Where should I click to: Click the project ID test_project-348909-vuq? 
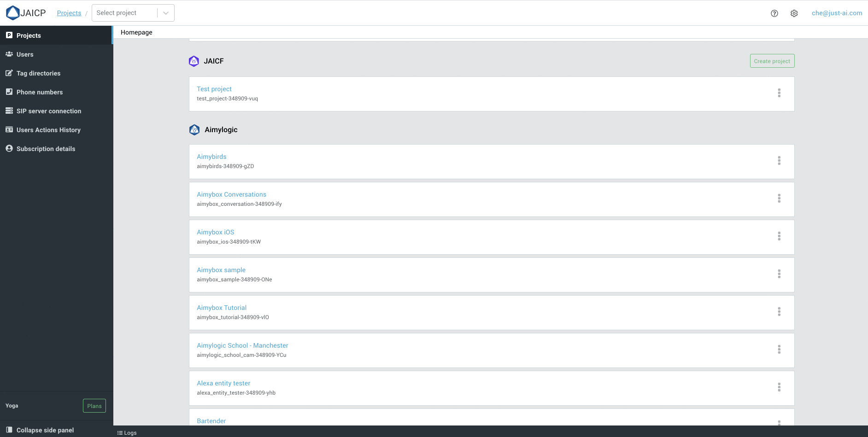(x=227, y=99)
